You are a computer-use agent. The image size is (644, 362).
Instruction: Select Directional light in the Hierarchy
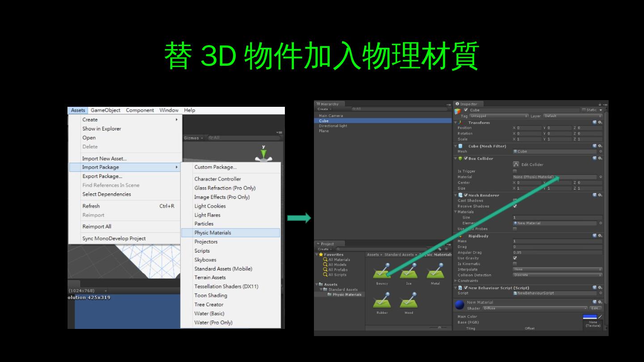coord(333,126)
